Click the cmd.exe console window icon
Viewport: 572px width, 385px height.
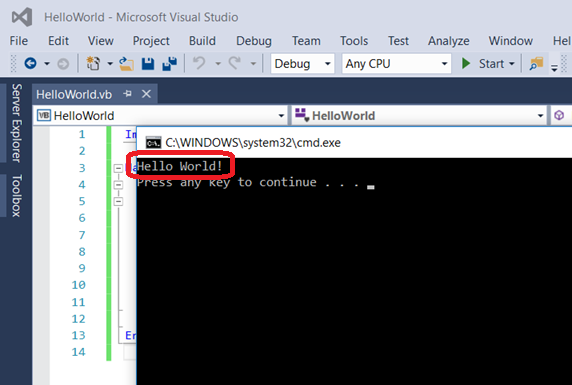tap(153, 143)
